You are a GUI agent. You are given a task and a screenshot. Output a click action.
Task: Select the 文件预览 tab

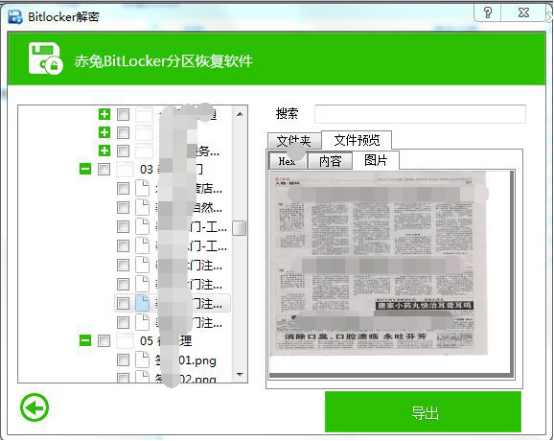tap(356, 140)
